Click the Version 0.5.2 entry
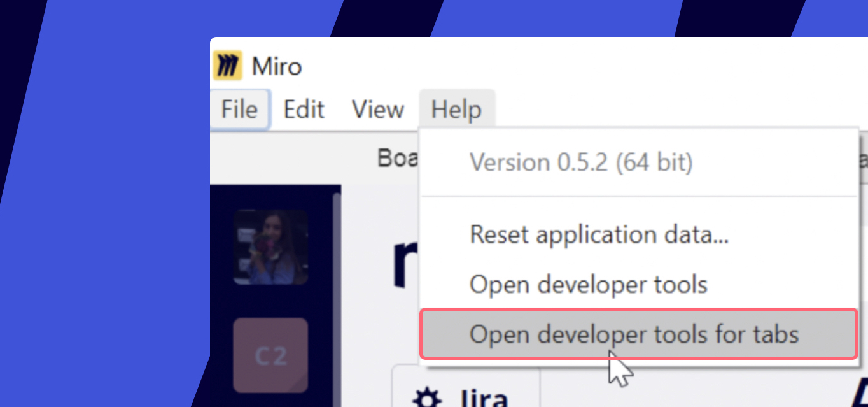This screenshot has height=407, width=868. pos(581,162)
